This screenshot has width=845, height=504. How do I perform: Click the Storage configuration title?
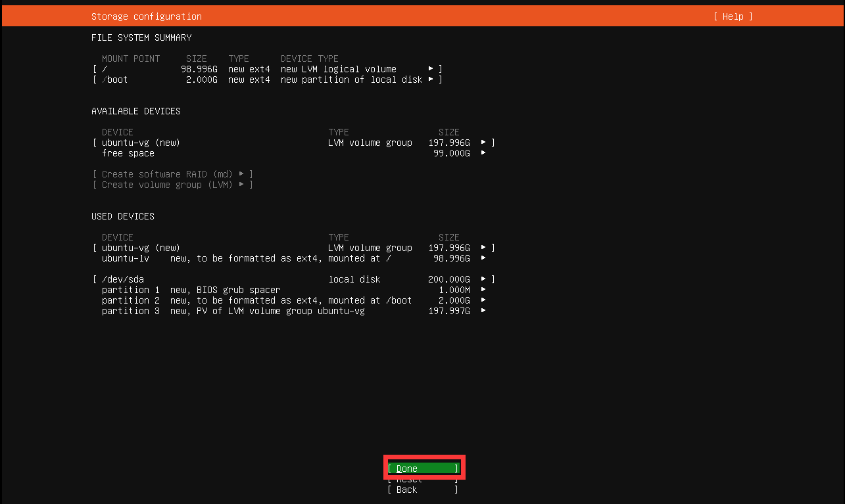pos(147,16)
